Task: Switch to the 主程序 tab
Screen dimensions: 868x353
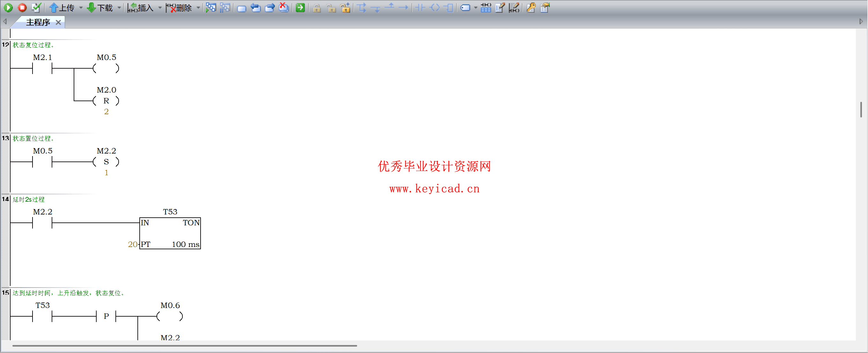Action: [38, 22]
